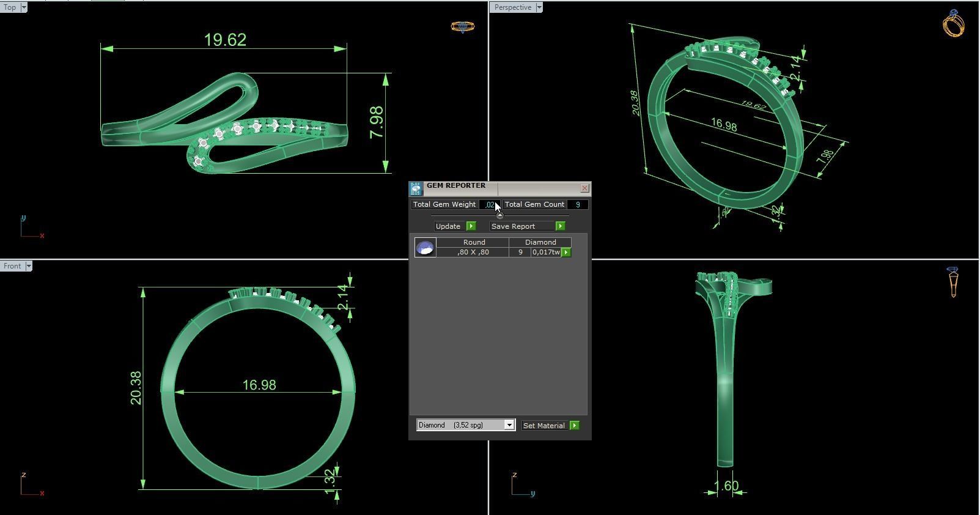
Task: Click the 20.38 dimension in Front view
Action: pyautogui.click(x=136, y=388)
